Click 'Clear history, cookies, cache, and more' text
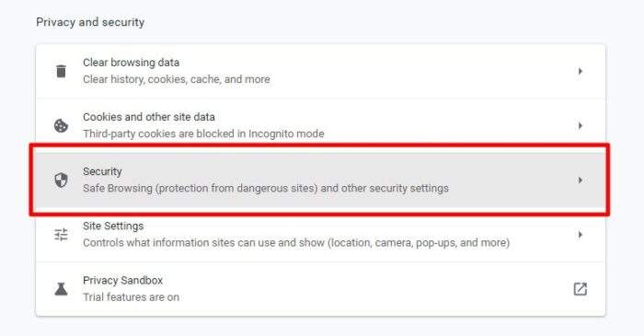Viewport: 644px width, 336px height. pyautogui.click(x=177, y=79)
